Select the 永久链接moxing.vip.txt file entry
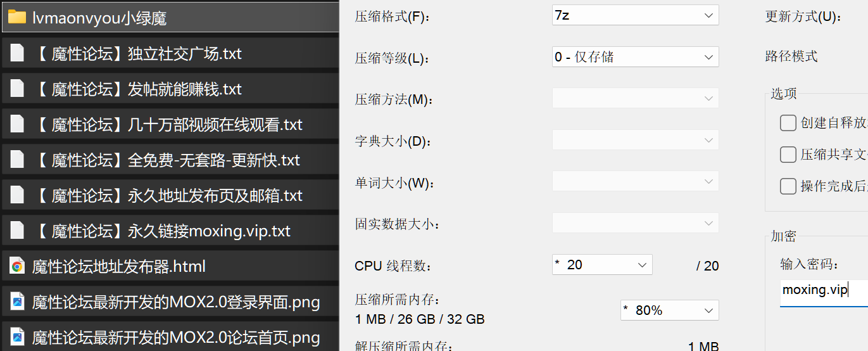 tap(170, 231)
